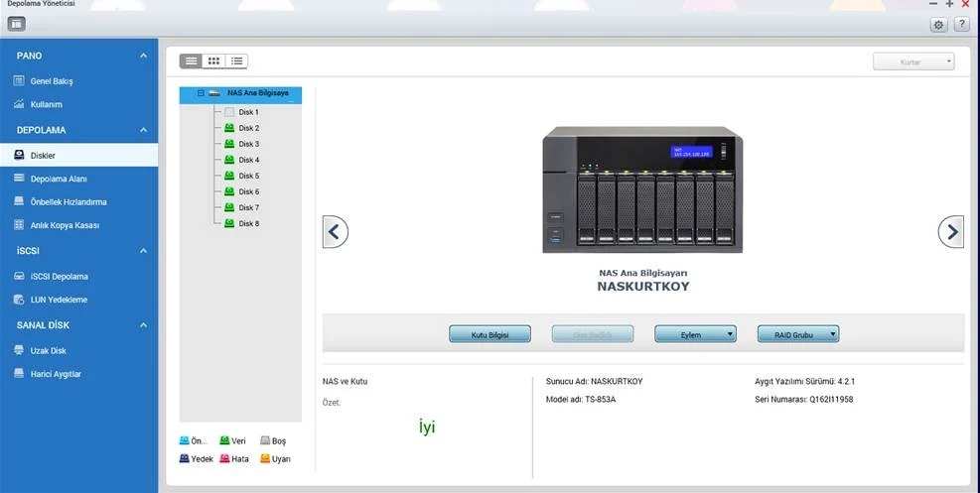This screenshot has height=493, width=980.
Task: Open the help question mark icon
Action: (x=961, y=25)
